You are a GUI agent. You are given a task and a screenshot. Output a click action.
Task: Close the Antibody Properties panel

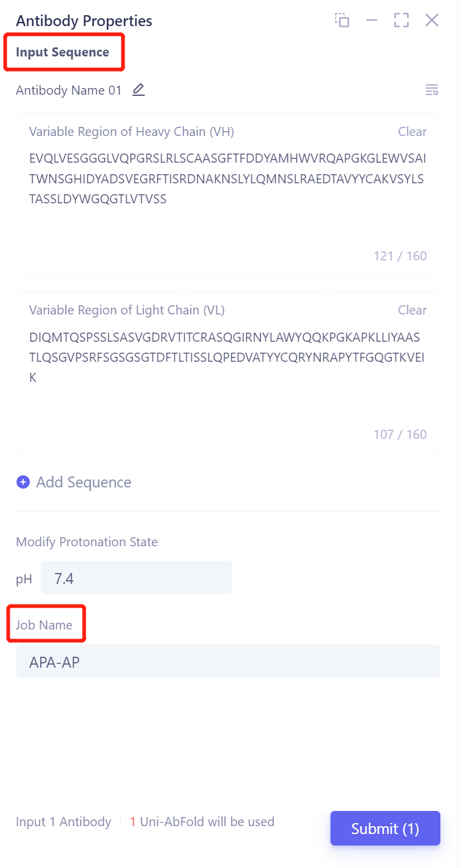pyautogui.click(x=431, y=20)
